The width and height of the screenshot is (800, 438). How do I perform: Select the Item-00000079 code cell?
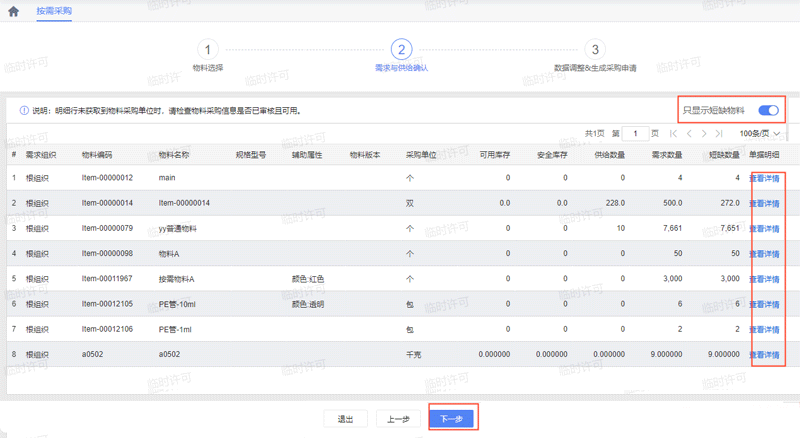[107, 228]
